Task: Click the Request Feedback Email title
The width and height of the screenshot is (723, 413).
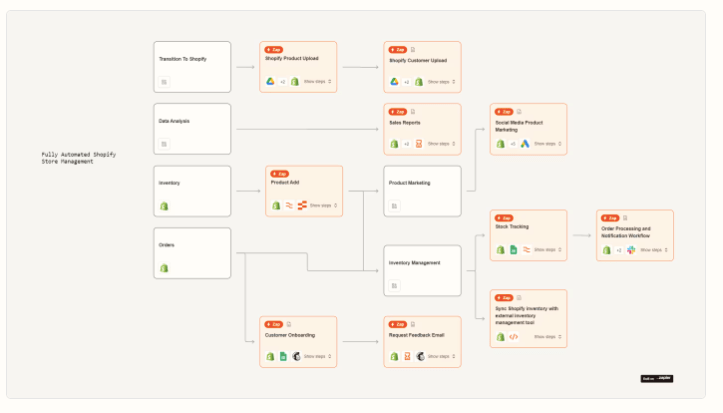Action: point(416,335)
